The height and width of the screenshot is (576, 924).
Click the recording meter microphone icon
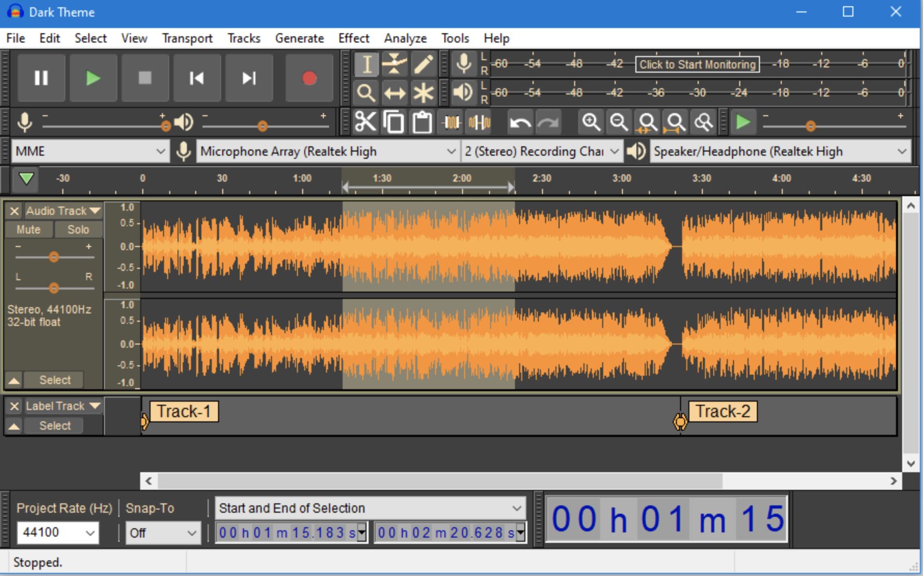pos(464,64)
